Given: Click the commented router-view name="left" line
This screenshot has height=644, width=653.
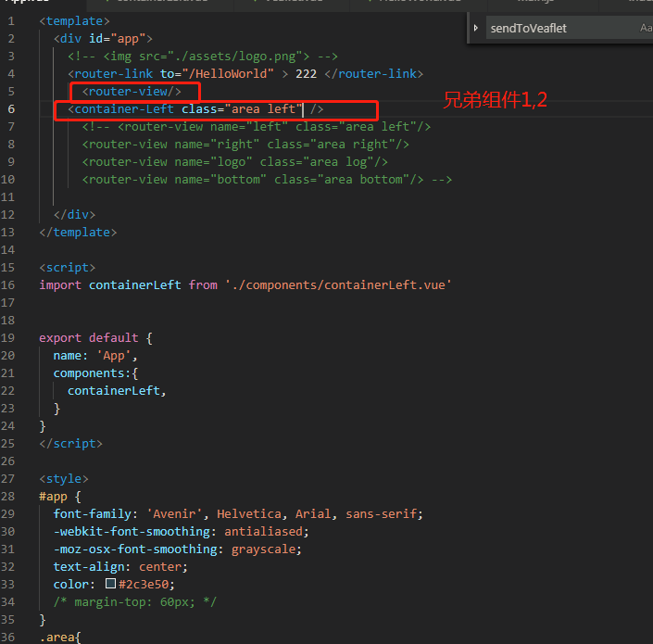Looking at the screenshot, I should (x=257, y=127).
